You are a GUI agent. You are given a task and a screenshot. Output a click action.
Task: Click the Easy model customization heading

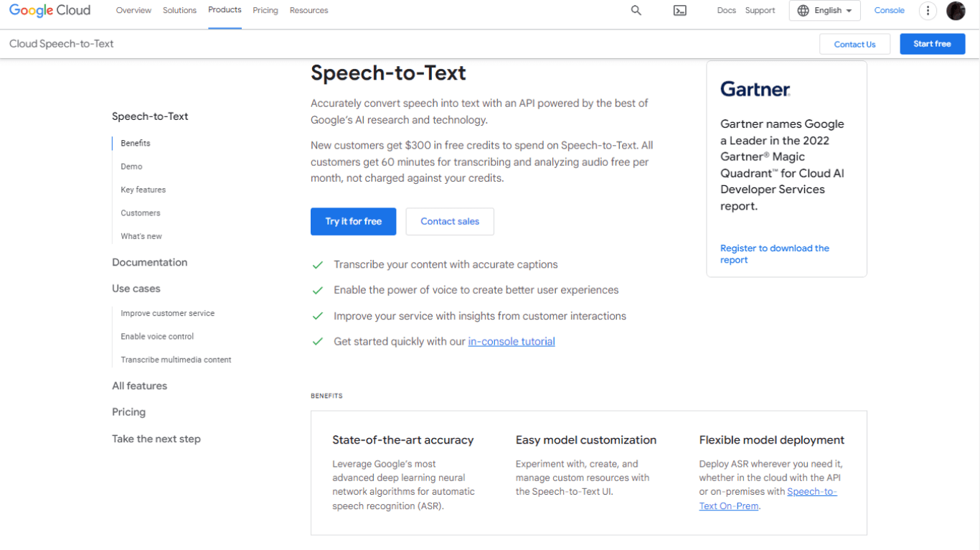(x=586, y=440)
